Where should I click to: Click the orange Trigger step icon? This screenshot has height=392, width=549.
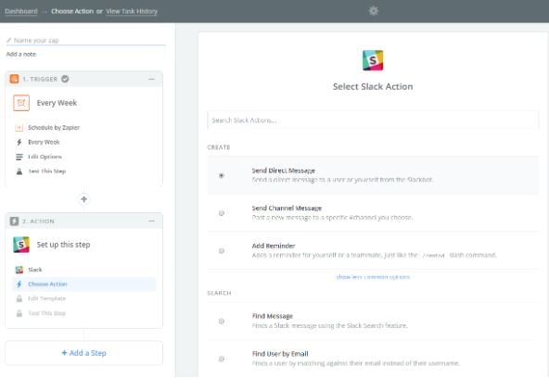pos(14,79)
